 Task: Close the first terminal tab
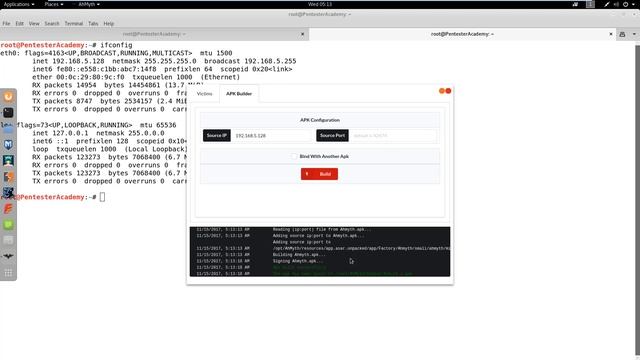[302, 34]
